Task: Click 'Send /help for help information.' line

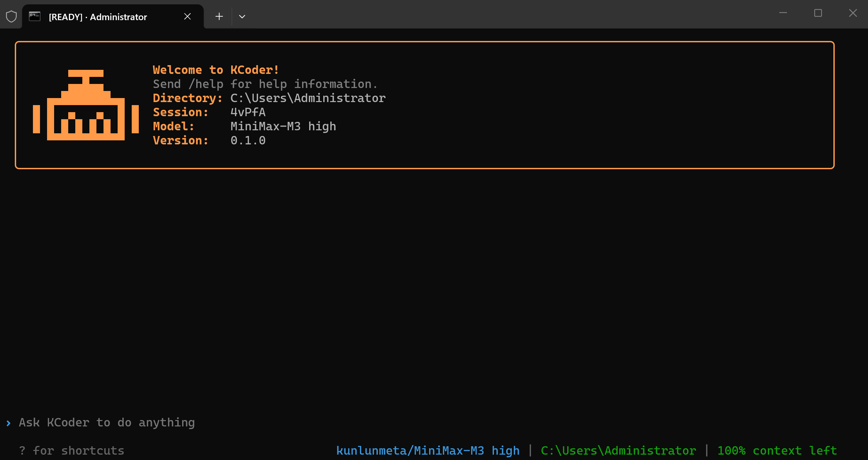Action: [265, 84]
